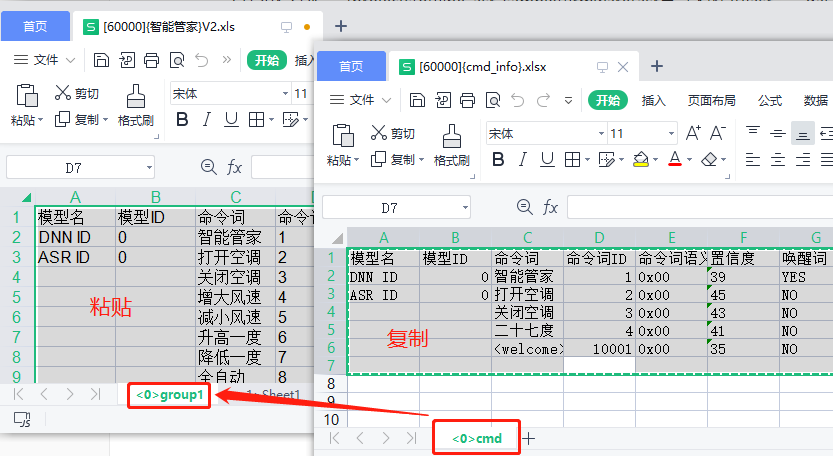
Task: Click Print Preview icon in the left window
Action: coord(175,60)
